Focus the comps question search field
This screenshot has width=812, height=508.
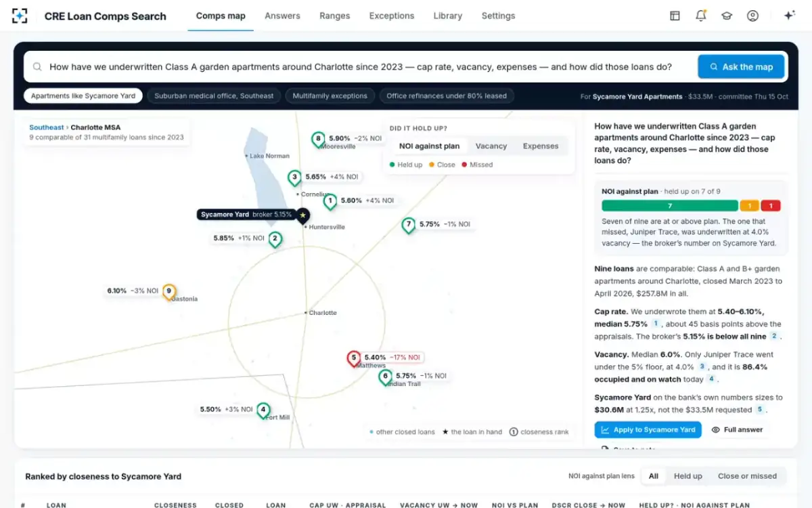tap(361, 67)
